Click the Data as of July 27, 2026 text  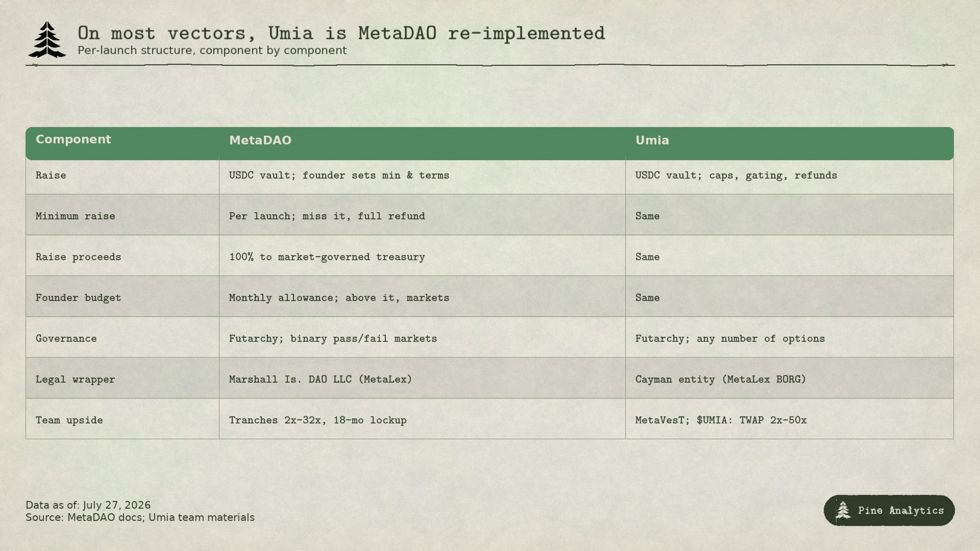pyautogui.click(x=88, y=505)
